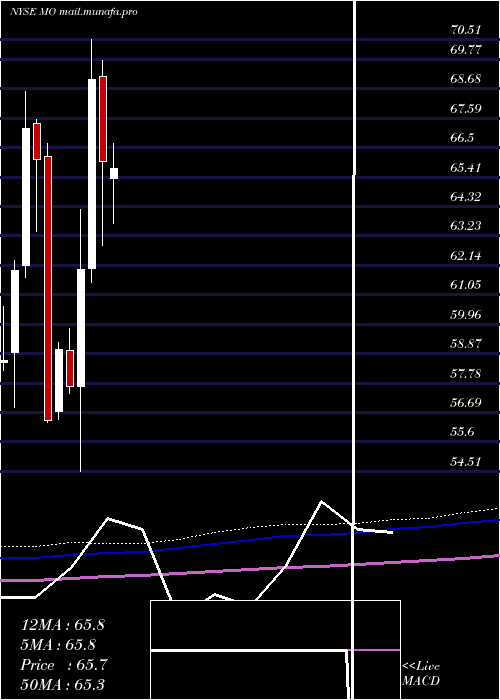This screenshot has height=700, width=500.
Task: Click the 5MA : 65.8 readout
Action: click(58, 645)
